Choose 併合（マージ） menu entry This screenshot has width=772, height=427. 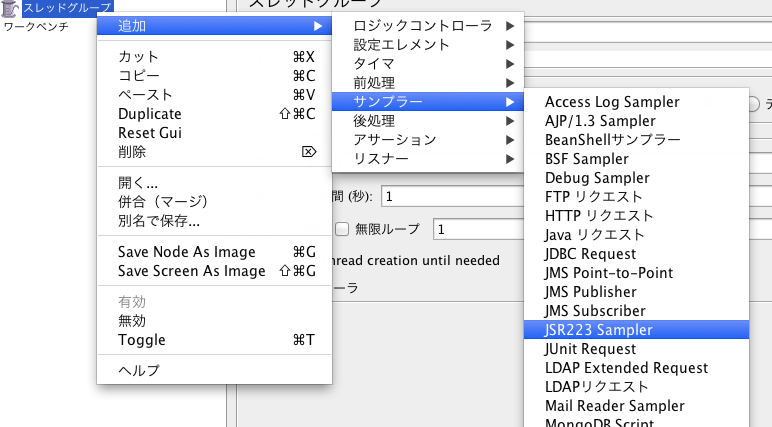click(x=214, y=201)
